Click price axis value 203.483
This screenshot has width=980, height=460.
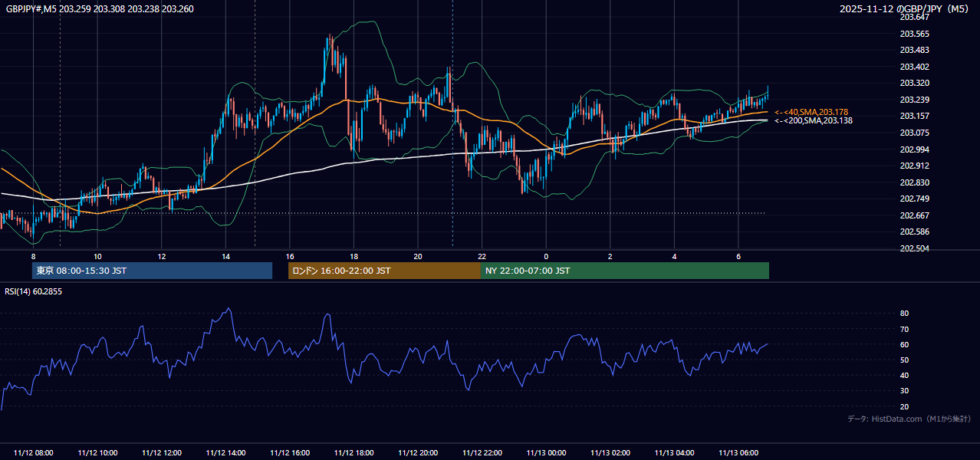(914, 50)
